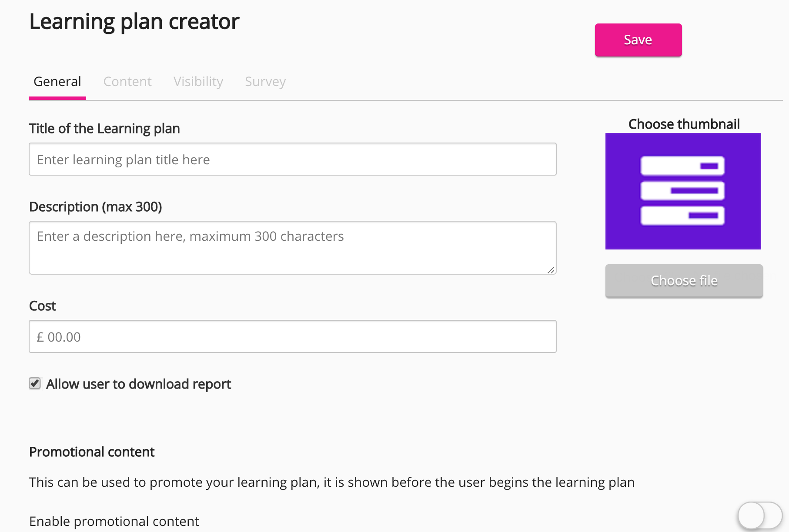Go to the Visibility tab
Screen dimensions: 789x532
(198, 82)
